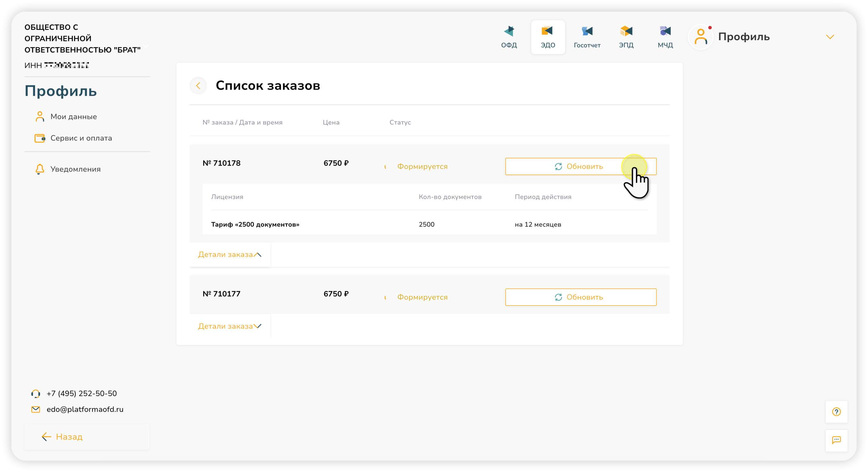868x472 pixels.
Task: Click the support phone number
Action: click(82, 393)
